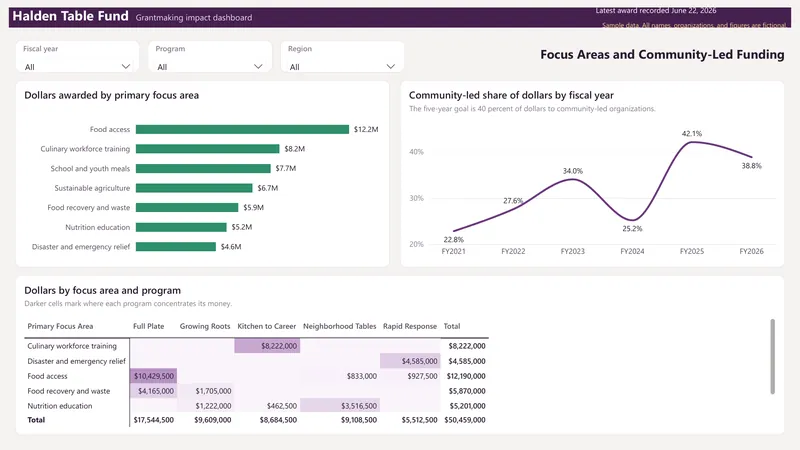Sort by Primary Focus Area column header
800x450 pixels.
(x=60, y=326)
